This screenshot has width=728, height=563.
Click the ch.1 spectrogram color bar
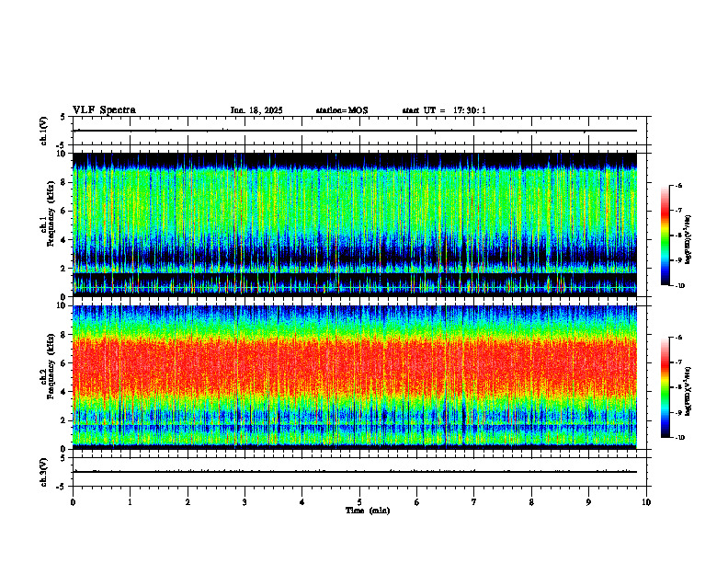coord(665,236)
